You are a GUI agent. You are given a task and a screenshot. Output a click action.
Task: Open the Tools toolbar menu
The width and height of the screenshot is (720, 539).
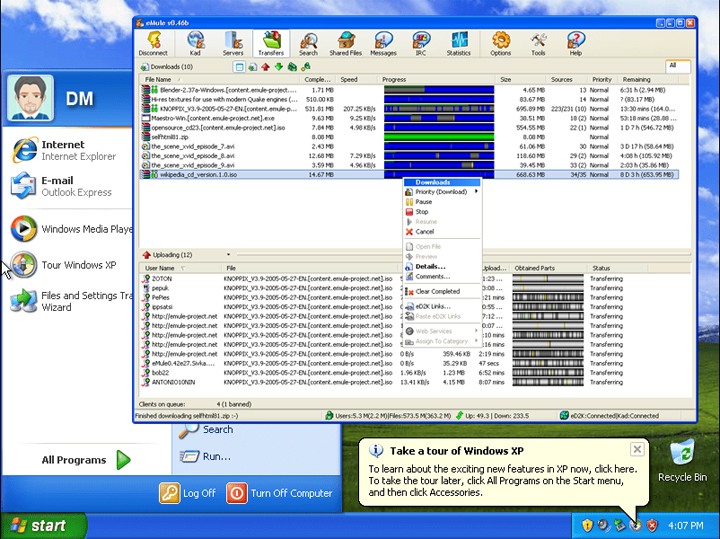(x=538, y=44)
